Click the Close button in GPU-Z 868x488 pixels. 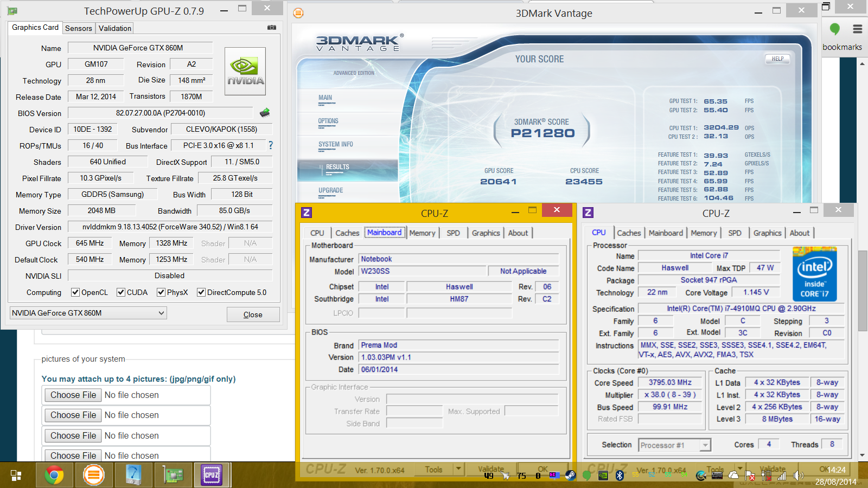(x=253, y=314)
